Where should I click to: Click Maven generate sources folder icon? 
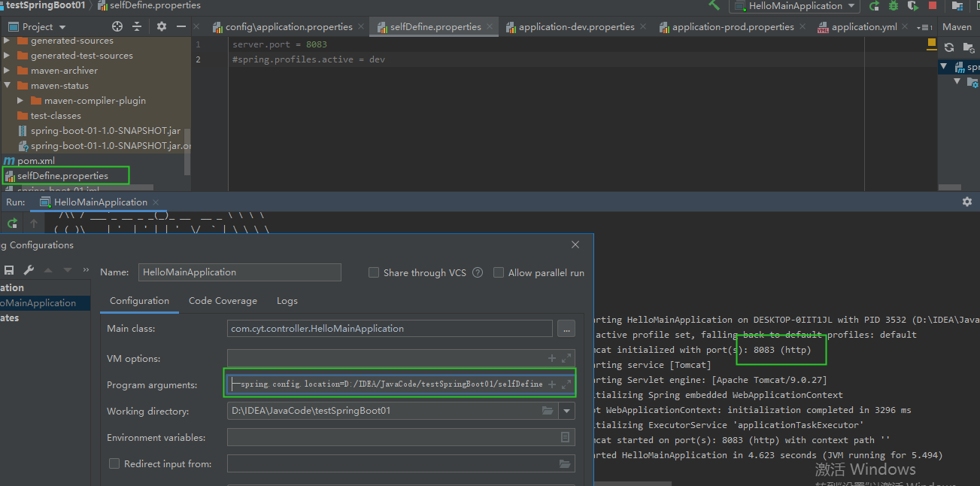pos(969,47)
